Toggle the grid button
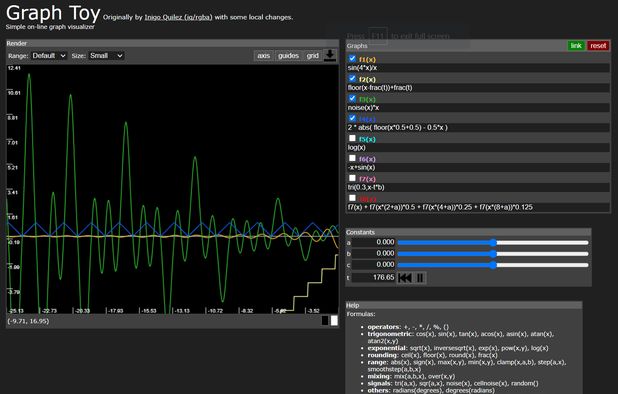The height and width of the screenshot is (394, 618). coord(313,56)
